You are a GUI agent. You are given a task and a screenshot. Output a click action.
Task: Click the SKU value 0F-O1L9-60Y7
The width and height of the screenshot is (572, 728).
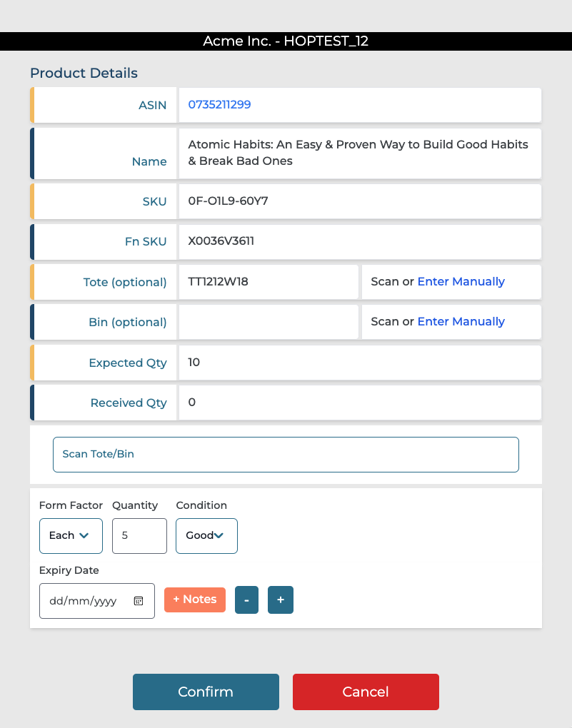pos(229,202)
